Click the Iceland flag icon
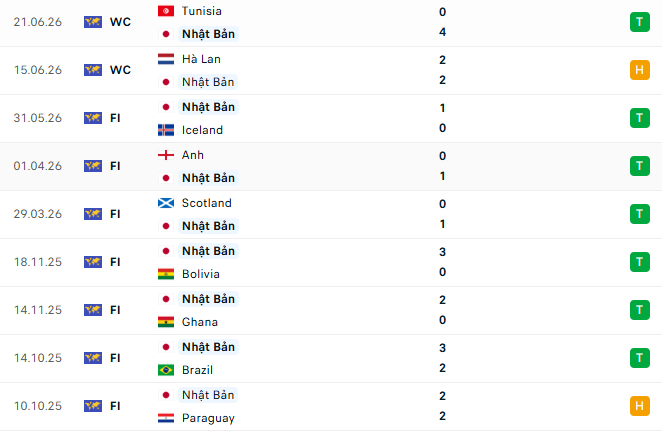This screenshot has height=437, width=664. click(x=166, y=130)
